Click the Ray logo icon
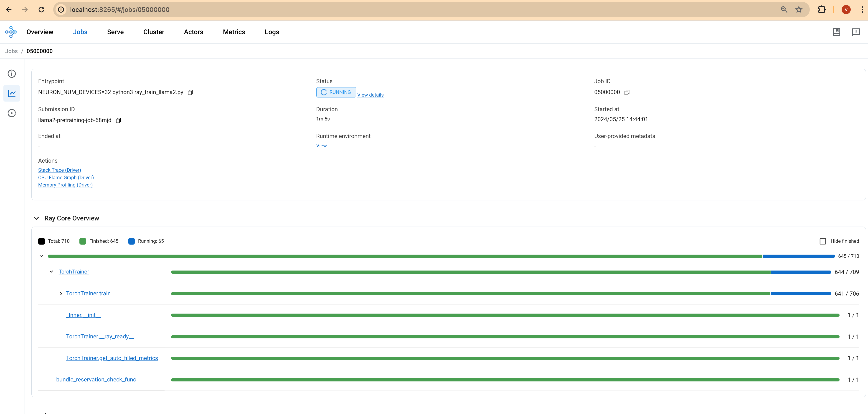This screenshot has width=868, height=414. (11, 32)
